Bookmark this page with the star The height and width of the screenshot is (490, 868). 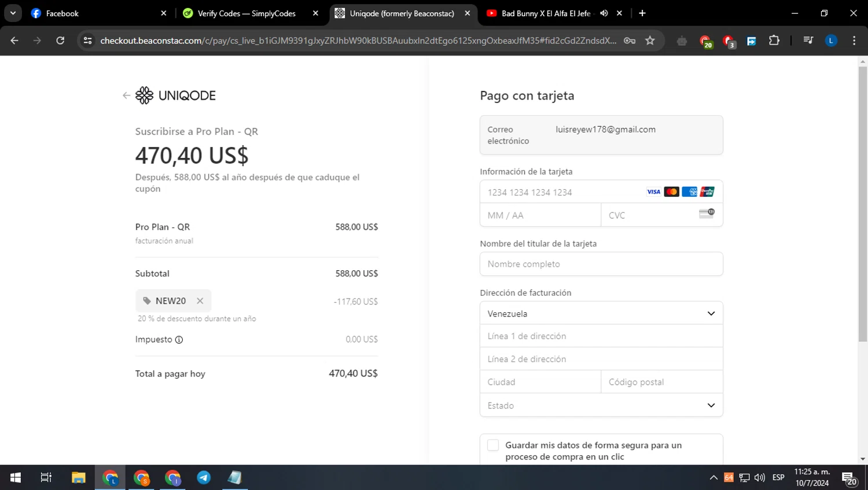click(650, 40)
